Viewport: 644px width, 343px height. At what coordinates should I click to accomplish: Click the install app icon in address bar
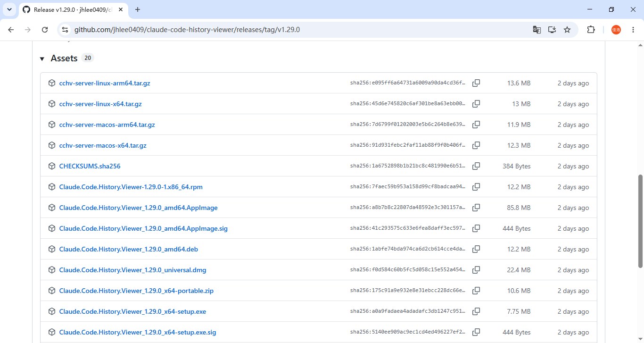(552, 30)
